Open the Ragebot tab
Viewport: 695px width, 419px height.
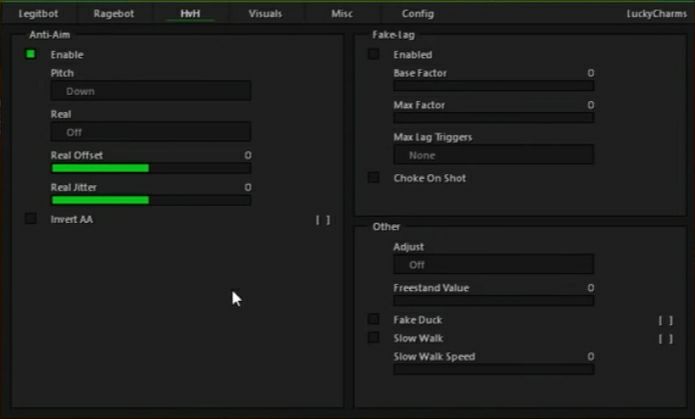pyautogui.click(x=113, y=14)
